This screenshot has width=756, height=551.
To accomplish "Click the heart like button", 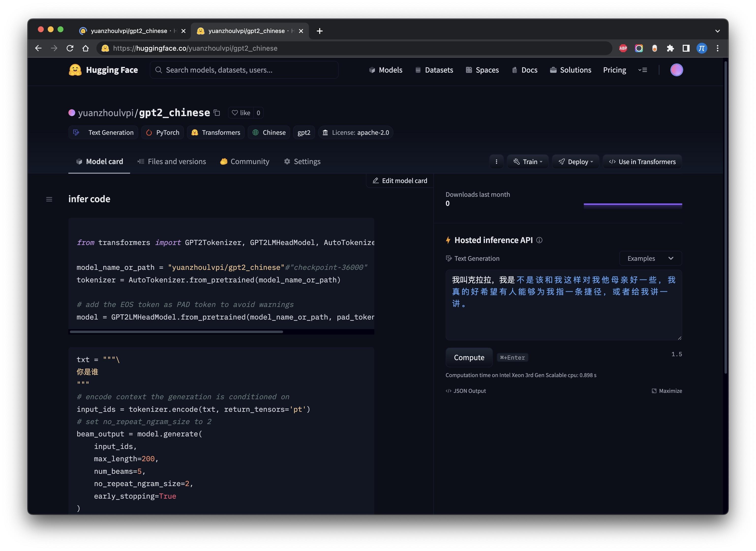I will coord(241,113).
